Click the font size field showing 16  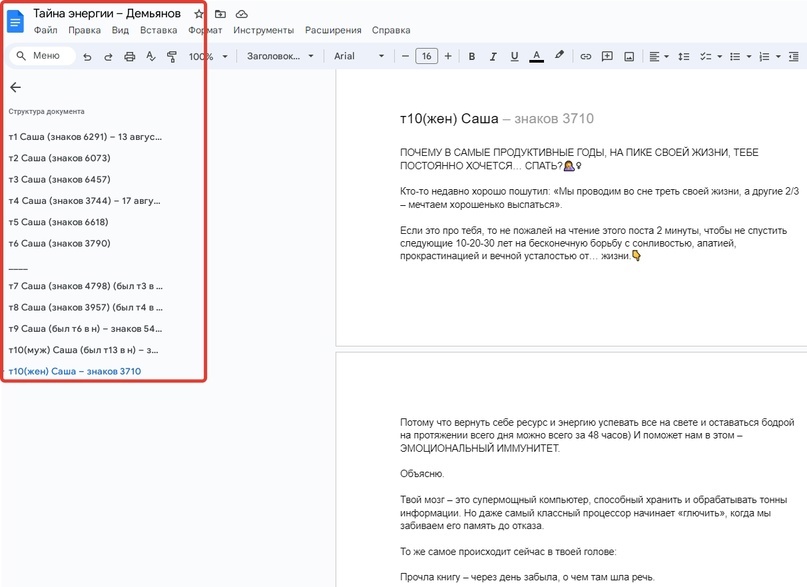427,56
